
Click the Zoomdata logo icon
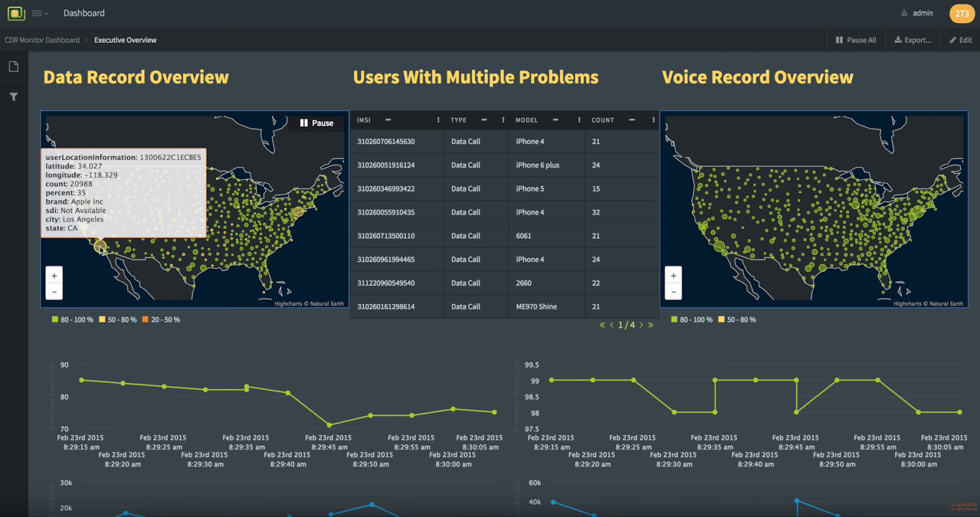click(x=16, y=13)
